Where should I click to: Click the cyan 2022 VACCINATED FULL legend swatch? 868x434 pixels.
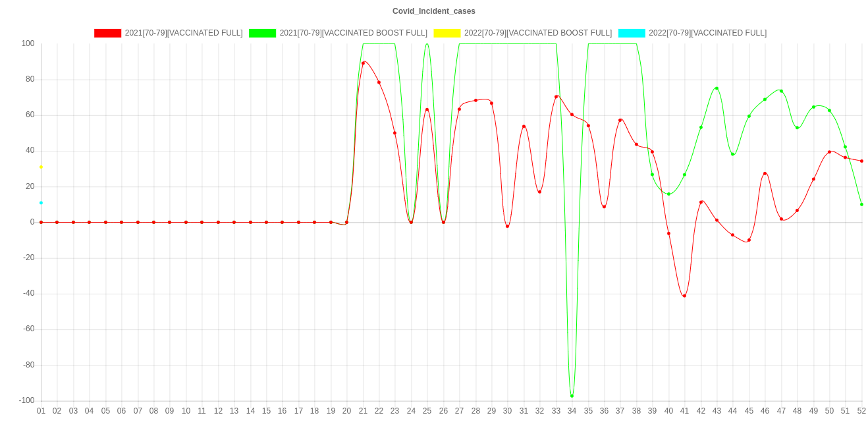[x=632, y=33]
